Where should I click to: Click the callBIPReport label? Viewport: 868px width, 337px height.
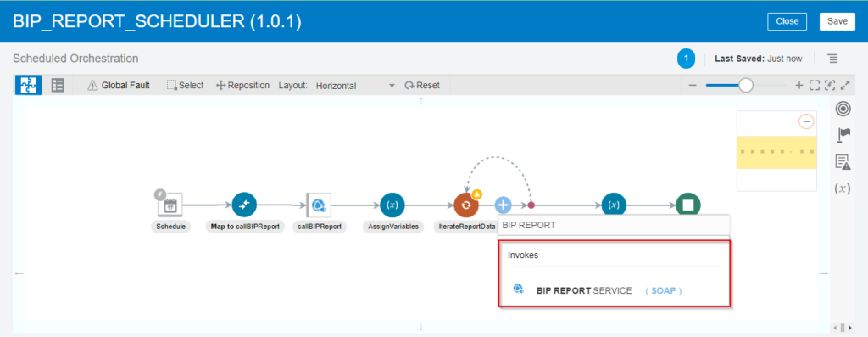[x=320, y=227]
